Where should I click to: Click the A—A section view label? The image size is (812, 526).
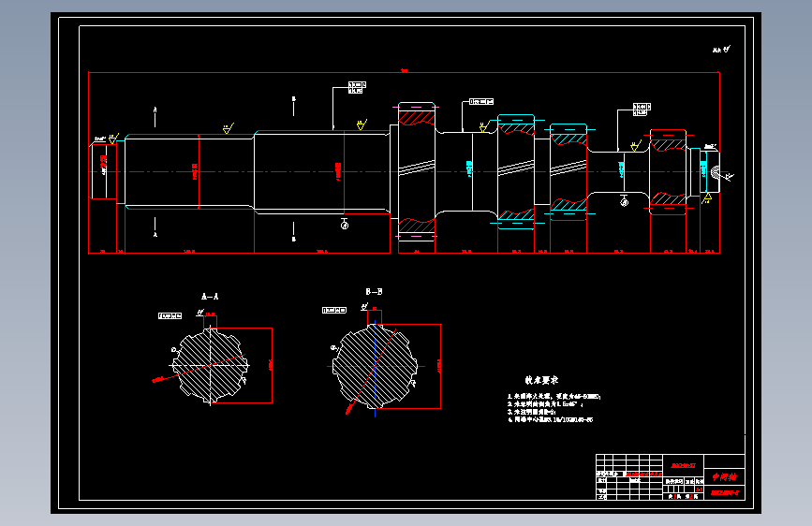210,297
